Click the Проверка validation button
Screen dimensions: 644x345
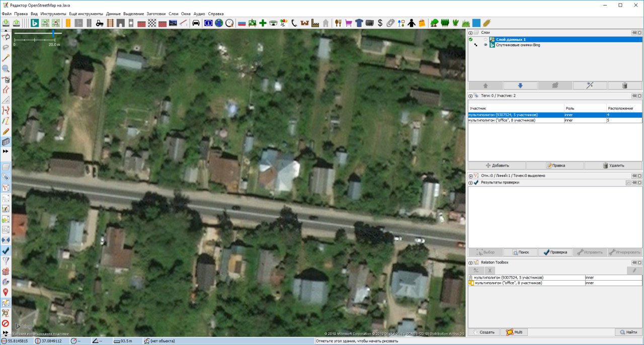554,252
